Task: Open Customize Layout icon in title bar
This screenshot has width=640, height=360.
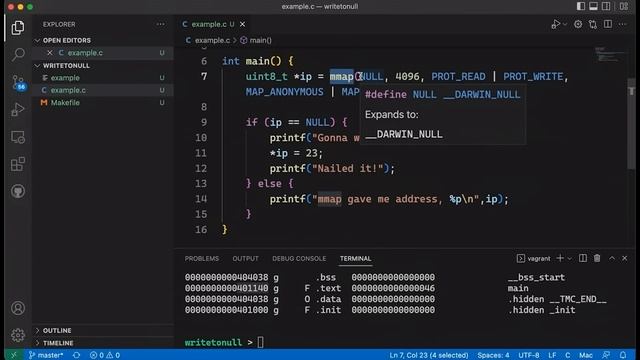Action: click(624, 6)
